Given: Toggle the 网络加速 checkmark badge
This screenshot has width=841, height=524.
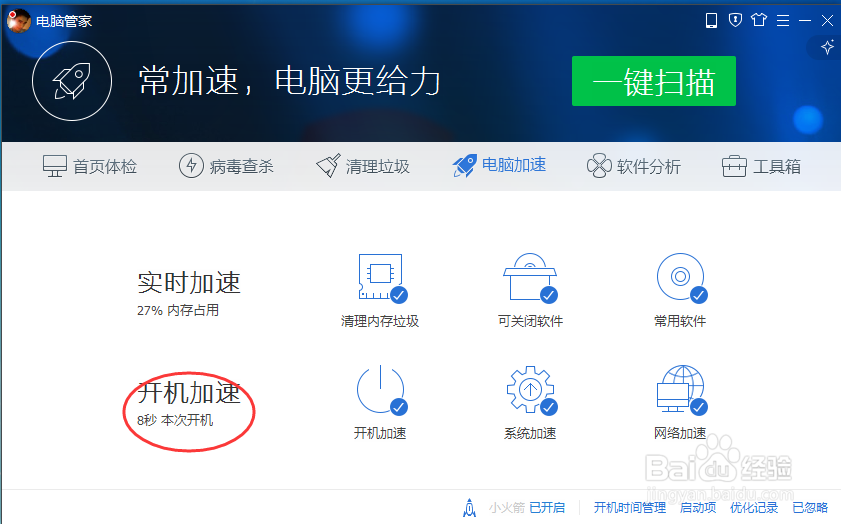Looking at the screenshot, I should 698,408.
